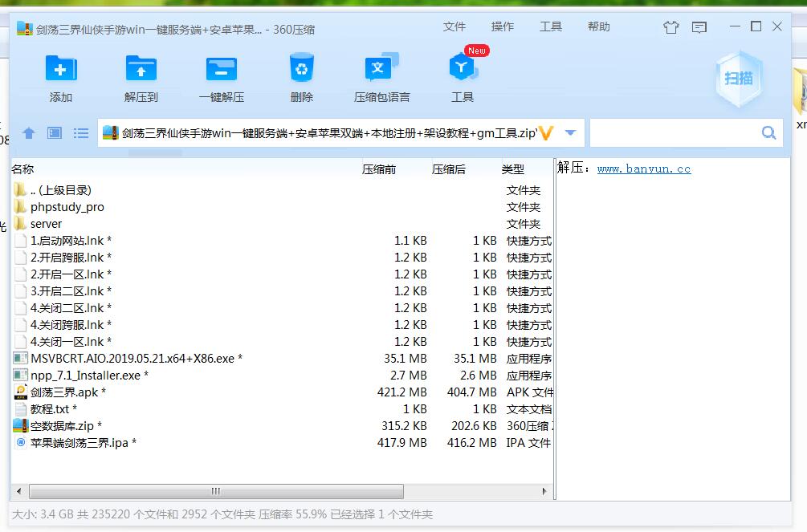This screenshot has width=807, height=532.
Task: Click the 添加 (Add) toolbar icon
Action: [61, 71]
